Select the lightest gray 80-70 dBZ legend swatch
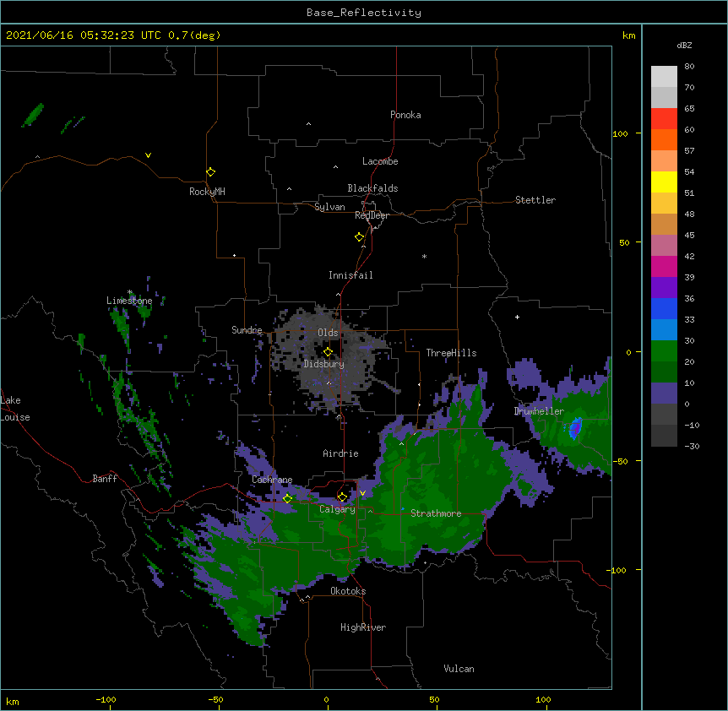Viewport: 728px width, 711px height. click(664, 77)
